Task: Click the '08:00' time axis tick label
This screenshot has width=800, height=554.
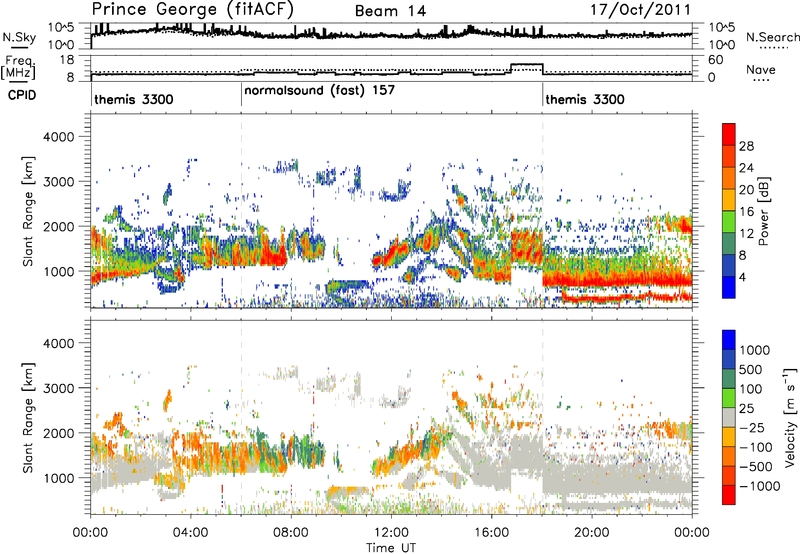Action: coord(291,533)
